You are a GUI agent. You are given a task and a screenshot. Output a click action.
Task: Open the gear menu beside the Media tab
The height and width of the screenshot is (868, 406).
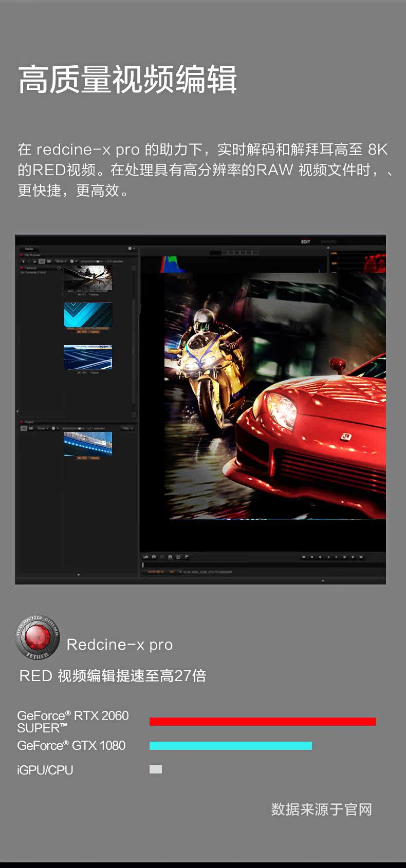coord(131,249)
